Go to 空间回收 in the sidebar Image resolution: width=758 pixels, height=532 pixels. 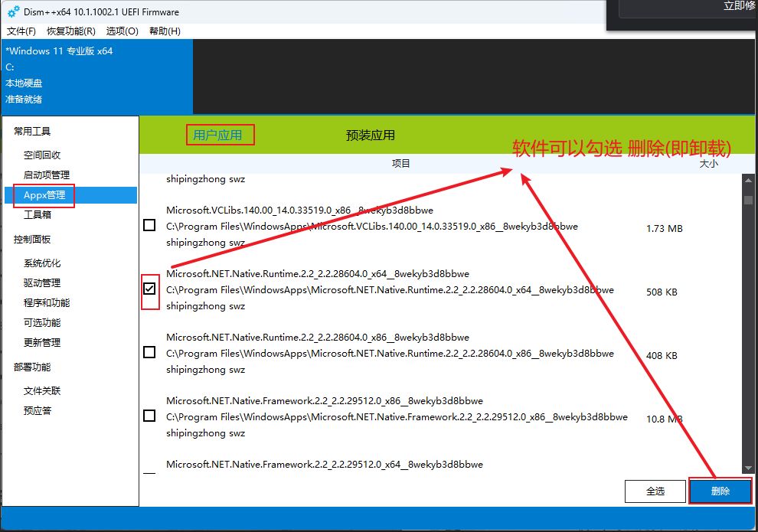click(x=42, y=155)
